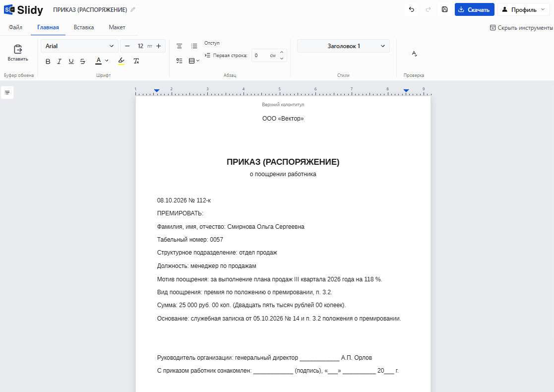Increase font size with the plus button

pos(159,46)
